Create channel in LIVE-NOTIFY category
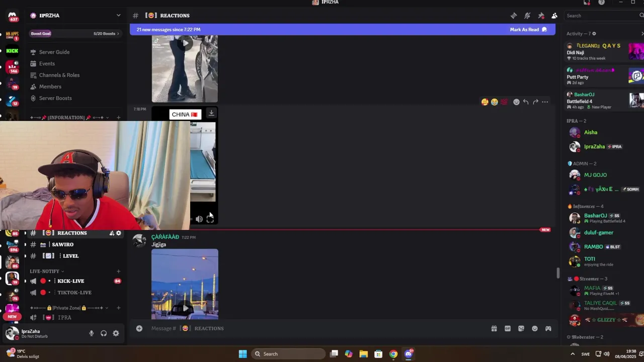The height and width of the screenshot is (362, 644). tap(118, 271)
